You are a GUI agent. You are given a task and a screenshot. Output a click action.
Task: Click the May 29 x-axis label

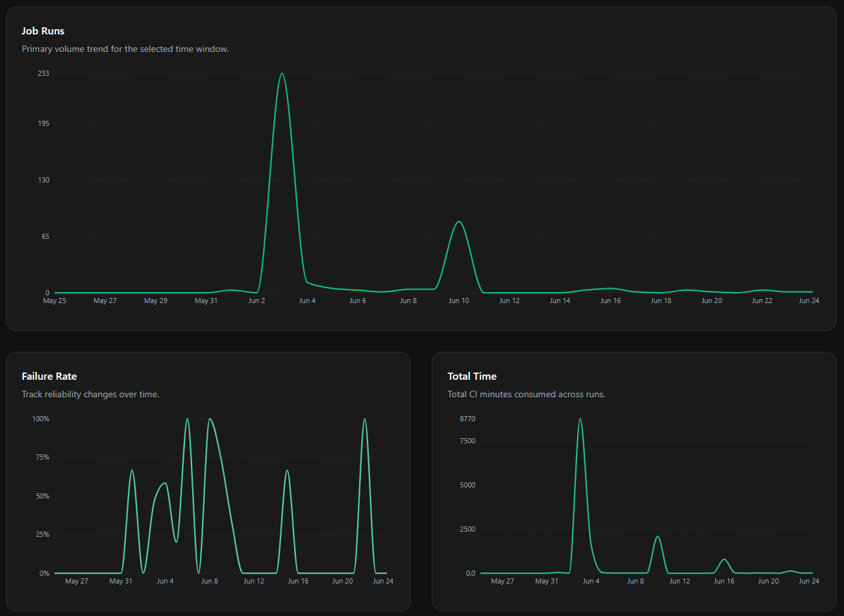pos(156,301)
